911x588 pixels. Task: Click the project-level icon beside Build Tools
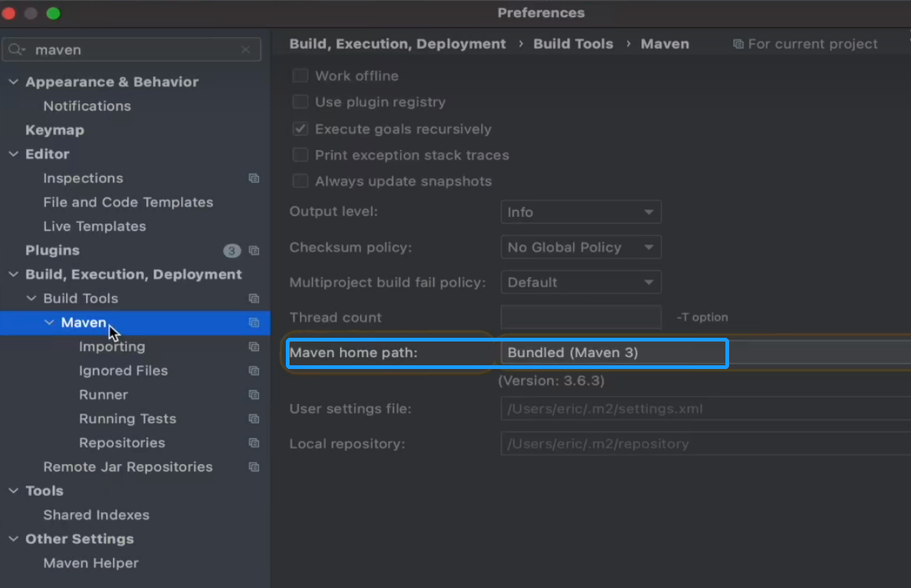(254, 298)
